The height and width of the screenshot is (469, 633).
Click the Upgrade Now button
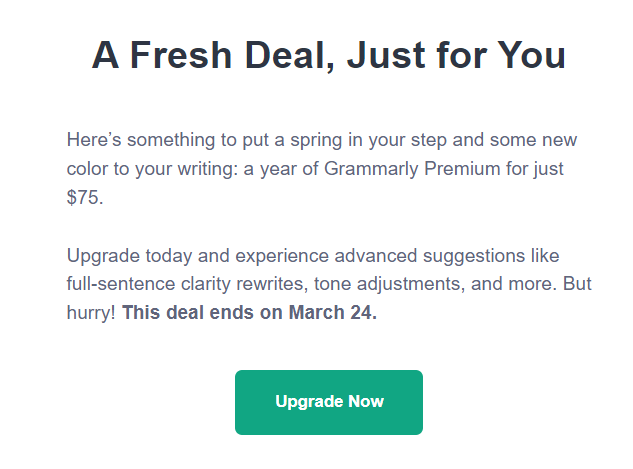[329, 402]
